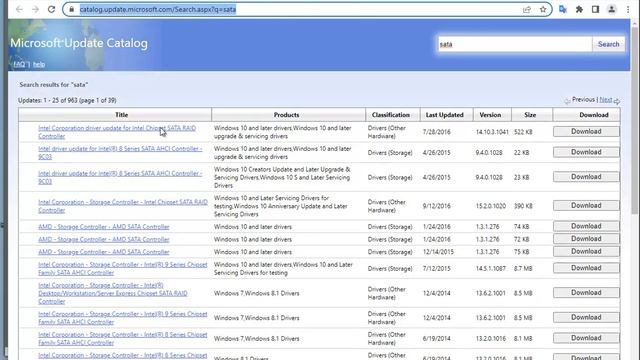
Task: Open the help link
Action: tap(39, 64)
